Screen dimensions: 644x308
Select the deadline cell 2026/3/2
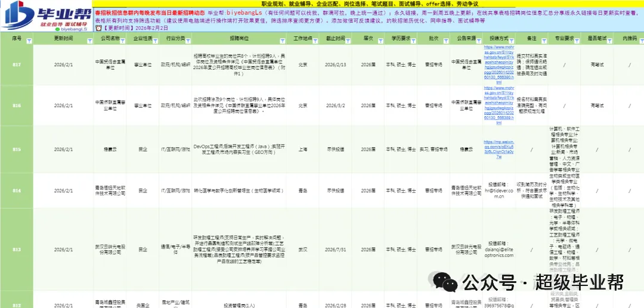(x=336, y=105)
